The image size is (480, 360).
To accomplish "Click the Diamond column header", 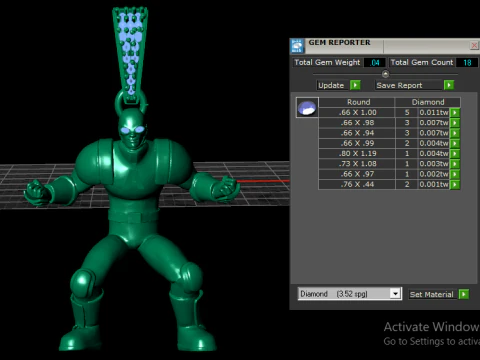I will tap(428, 102).
